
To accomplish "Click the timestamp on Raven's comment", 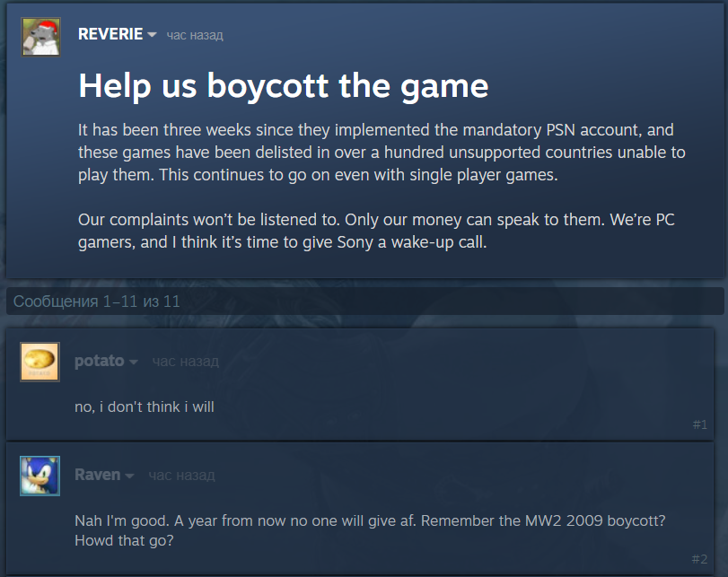I will tap(181, 475).
